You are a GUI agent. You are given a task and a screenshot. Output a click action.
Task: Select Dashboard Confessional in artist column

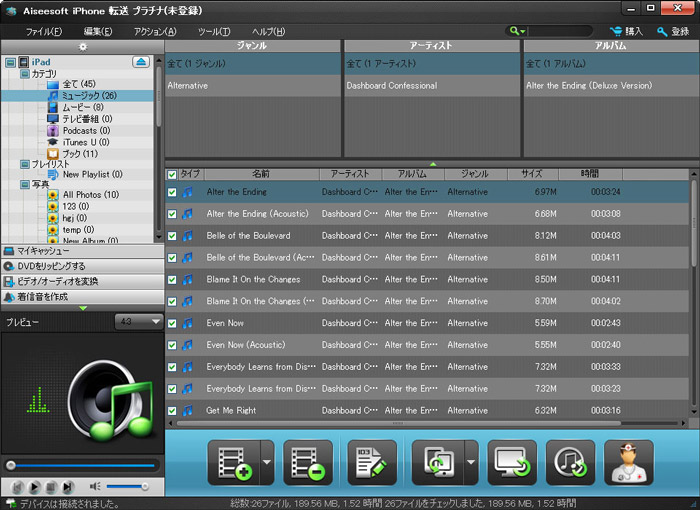click(x=432, y=85)
